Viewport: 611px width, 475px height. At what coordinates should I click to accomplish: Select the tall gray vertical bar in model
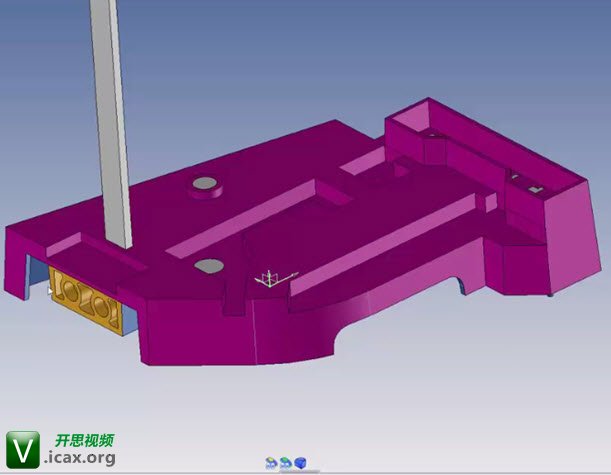pos(110,124)
